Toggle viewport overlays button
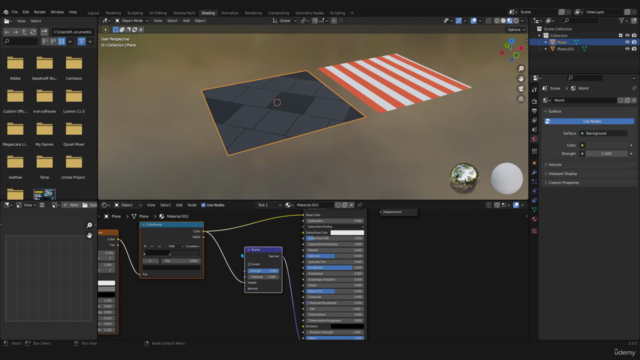 (x=473, y=20)
